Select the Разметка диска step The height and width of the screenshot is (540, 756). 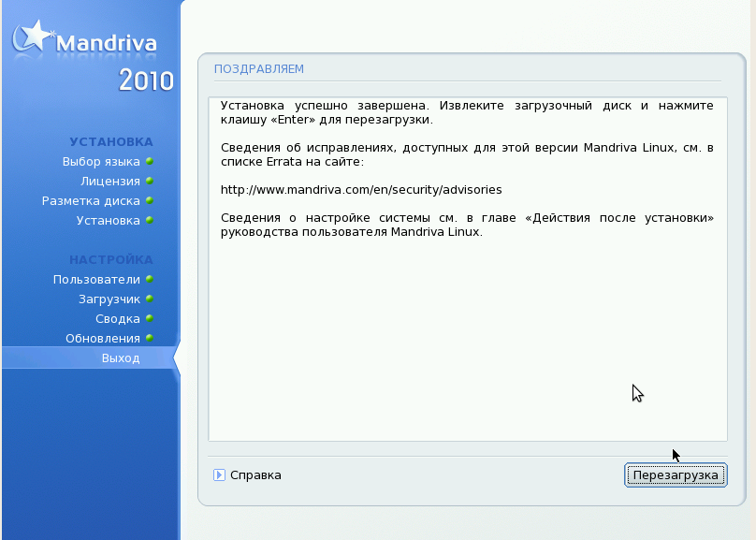pyautogui.click(x=91, y=201)
